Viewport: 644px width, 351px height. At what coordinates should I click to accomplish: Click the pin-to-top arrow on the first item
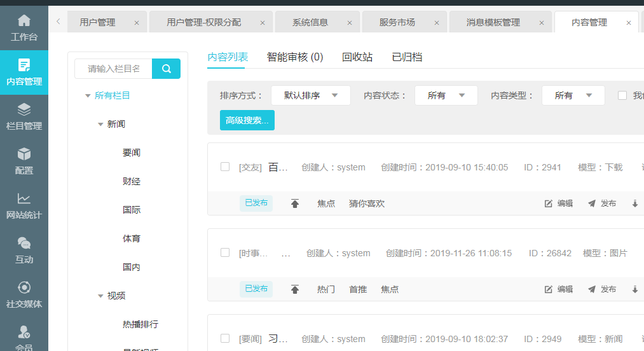295,203
